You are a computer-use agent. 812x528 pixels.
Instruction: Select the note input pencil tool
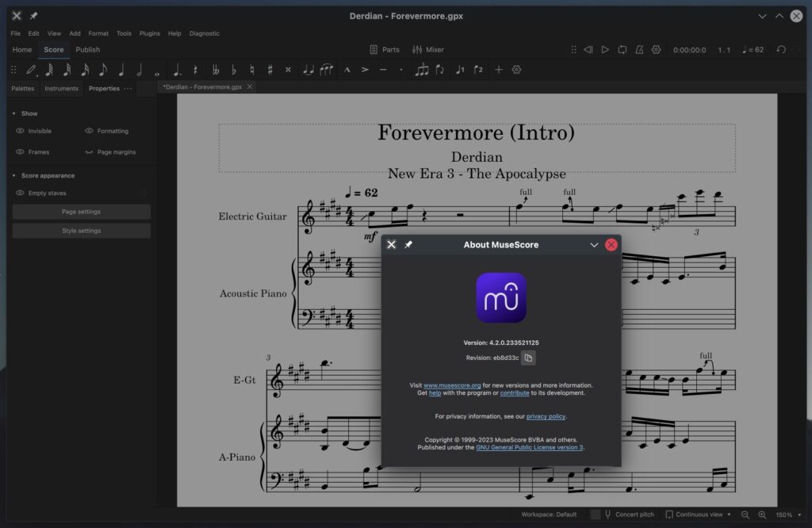(x=31, y=70)
